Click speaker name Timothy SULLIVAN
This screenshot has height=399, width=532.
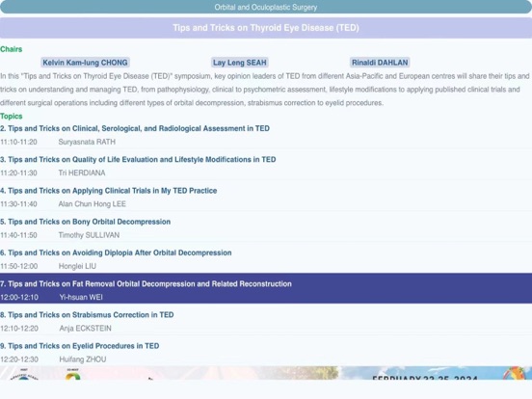[89, 235]
